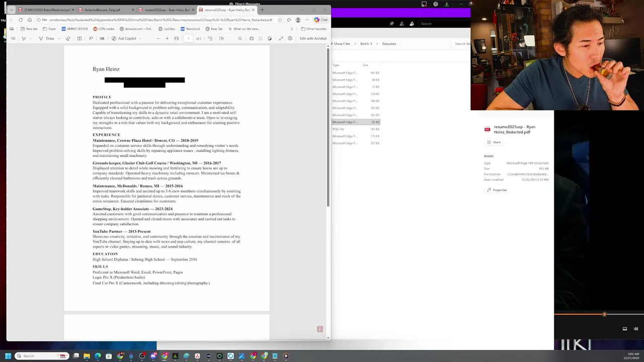This screenshot has width=644, height=362.
Task: Sort Explorer files by the Type column
Action: click(x=336, y=65)
